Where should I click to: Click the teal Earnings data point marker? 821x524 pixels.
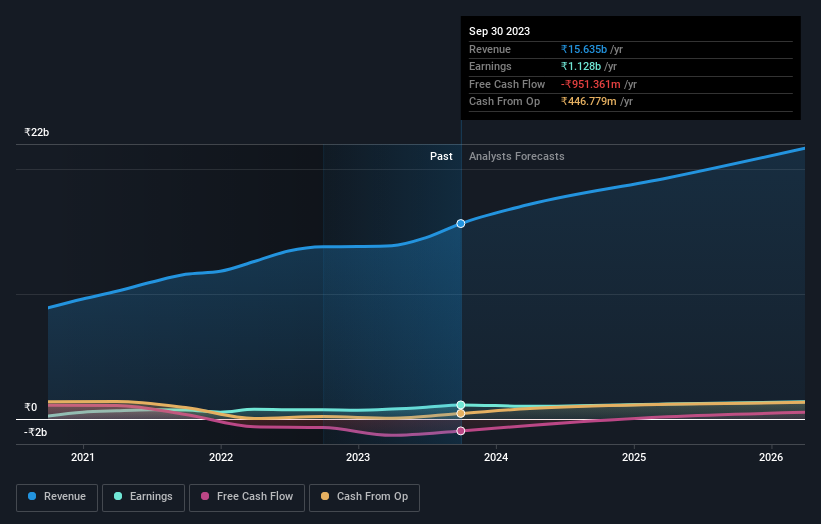point(460,405)
